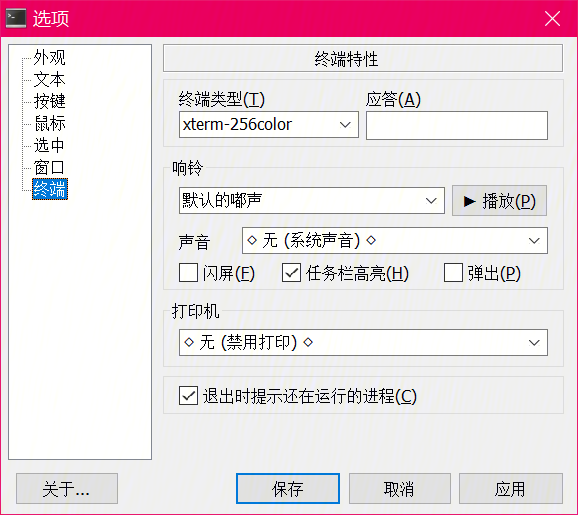This screenshot has height=515, width=578.
Task: Select 文本 in the category tree
Action: coord(49,80)
